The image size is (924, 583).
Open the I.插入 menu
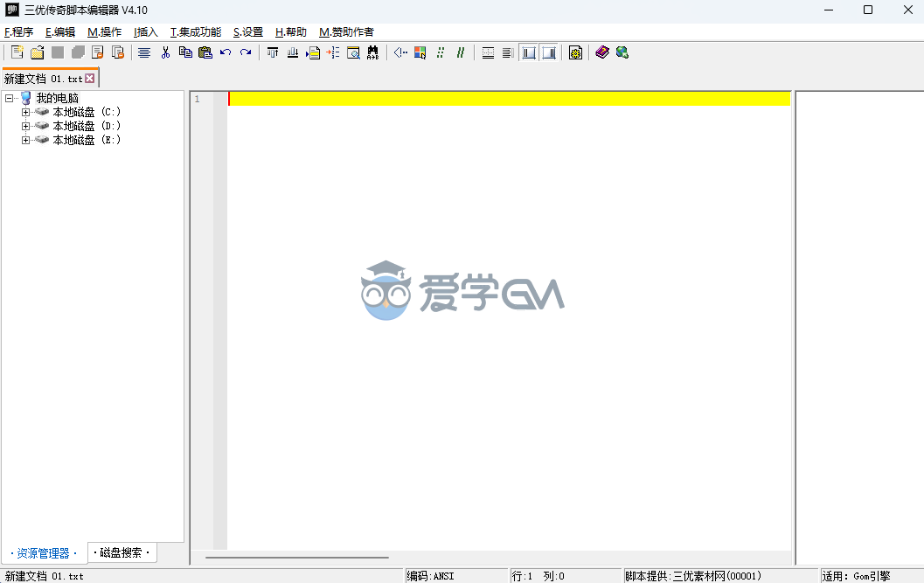[146, 31]
